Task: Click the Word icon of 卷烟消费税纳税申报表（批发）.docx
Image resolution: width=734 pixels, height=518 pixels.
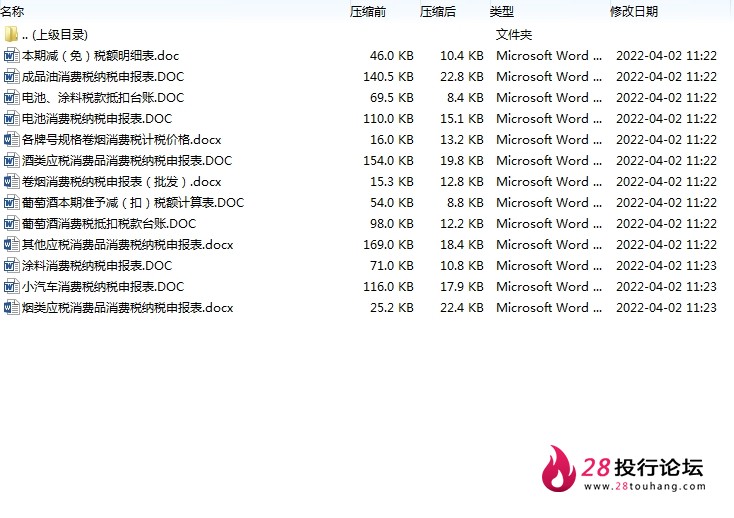Action: point(11,182)
